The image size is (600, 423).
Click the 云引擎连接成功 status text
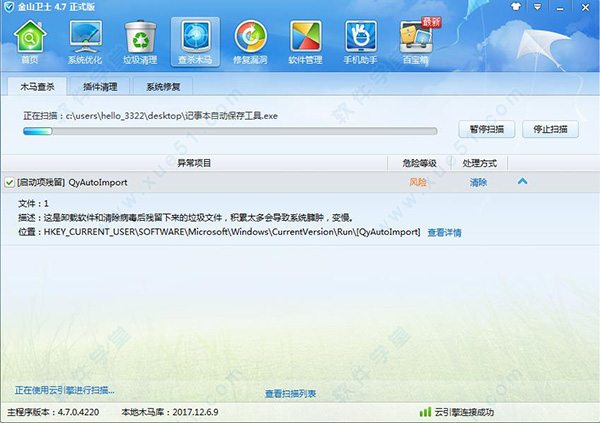tap(464, 412)
